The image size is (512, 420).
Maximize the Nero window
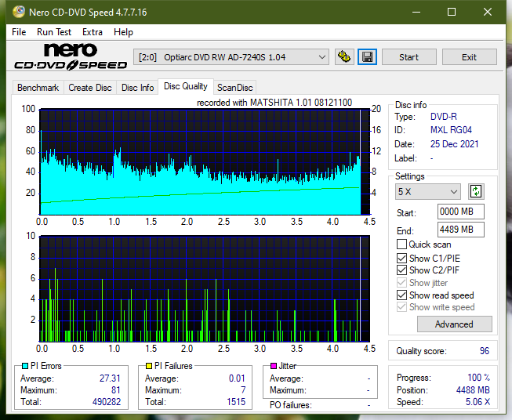[452, 12]
